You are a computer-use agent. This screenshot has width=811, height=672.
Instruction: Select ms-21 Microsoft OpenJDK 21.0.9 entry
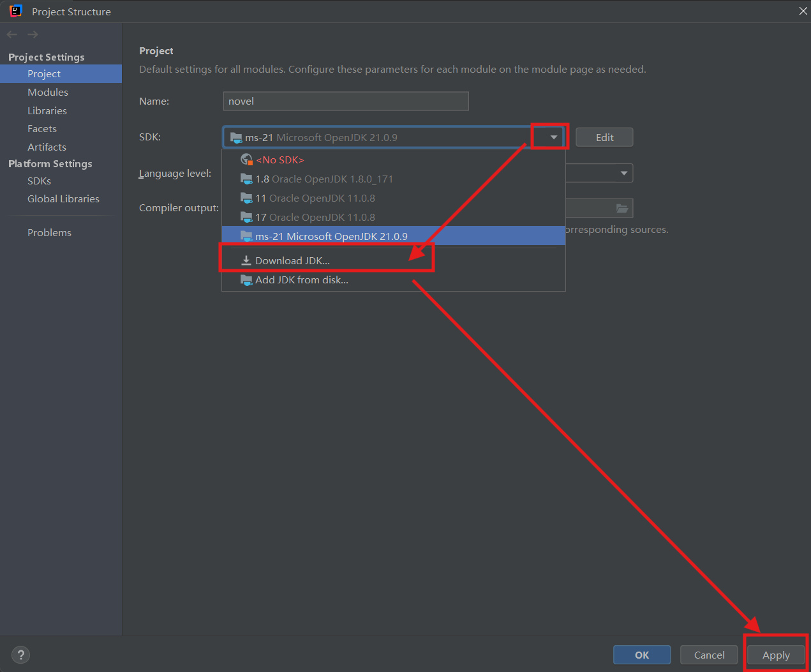click(x=394, y=236)
